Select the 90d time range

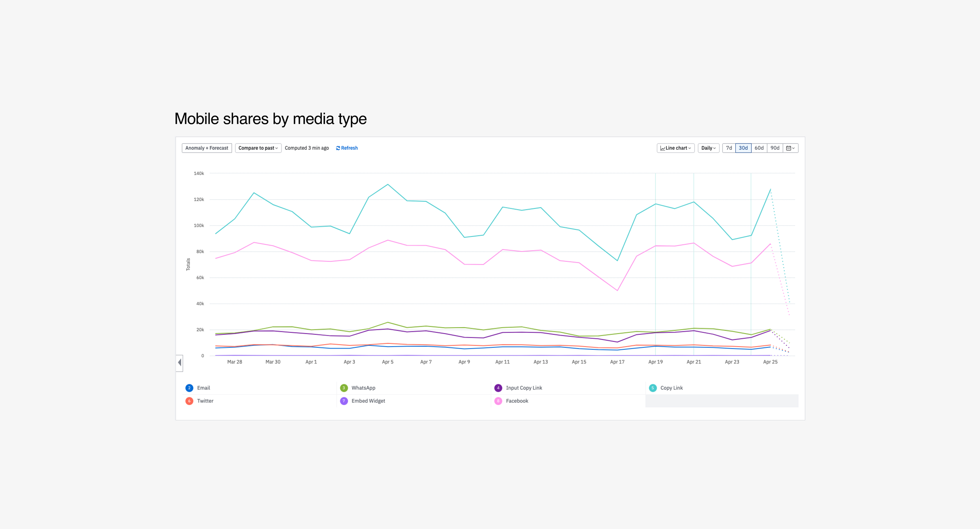[x=775, y=148]
